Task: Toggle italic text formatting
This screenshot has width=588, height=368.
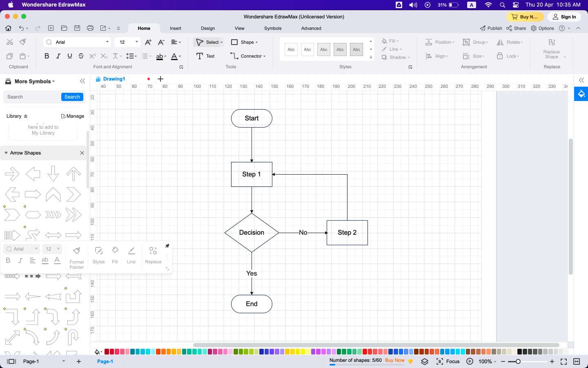Action: (x=58, y=56)
